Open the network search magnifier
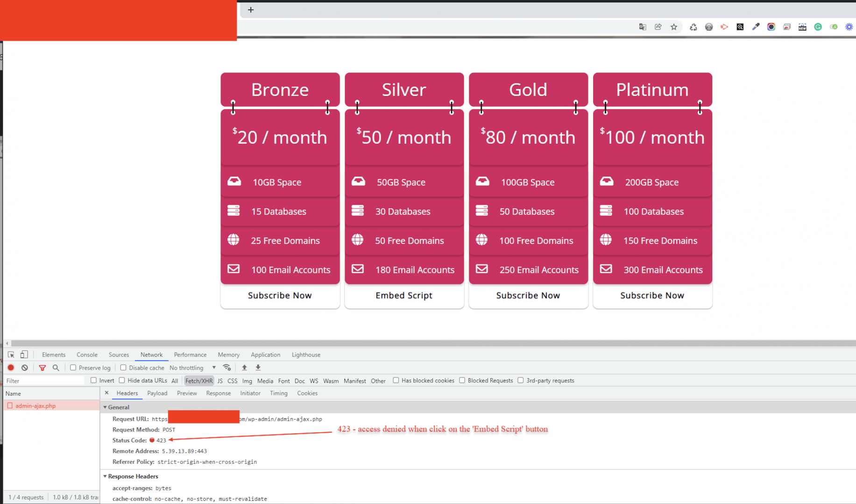 tap(56, 368)
